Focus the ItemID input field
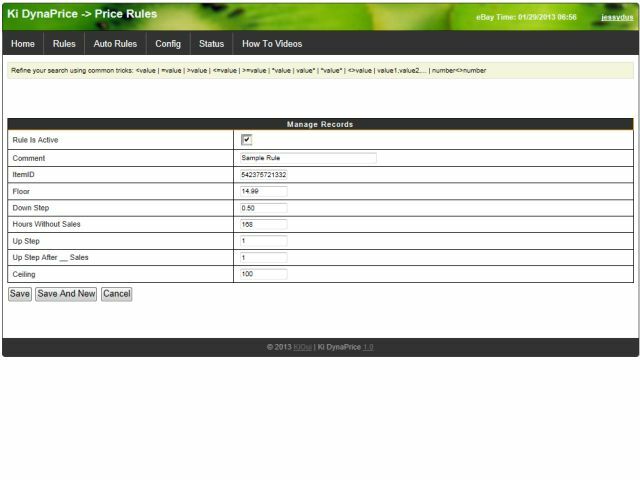This screenshot has height=480, width=640. tap(264, 175)
